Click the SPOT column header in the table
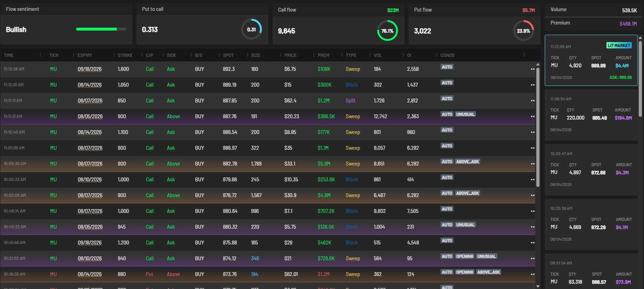This screenshot has height=289, width=644. (228, 55)
